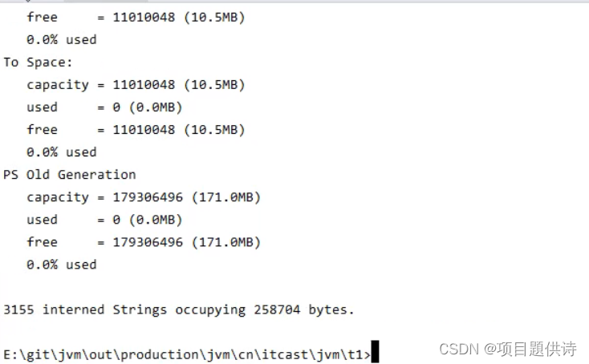This screenshot has height=364, width=589.
Task: Click the PS Old Generation capacity line
Action: pyautogui.click(x=144, y=196)
